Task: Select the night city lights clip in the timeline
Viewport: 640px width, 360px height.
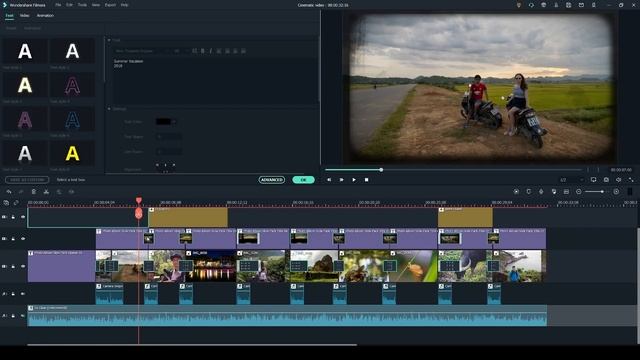Action: 211,266
